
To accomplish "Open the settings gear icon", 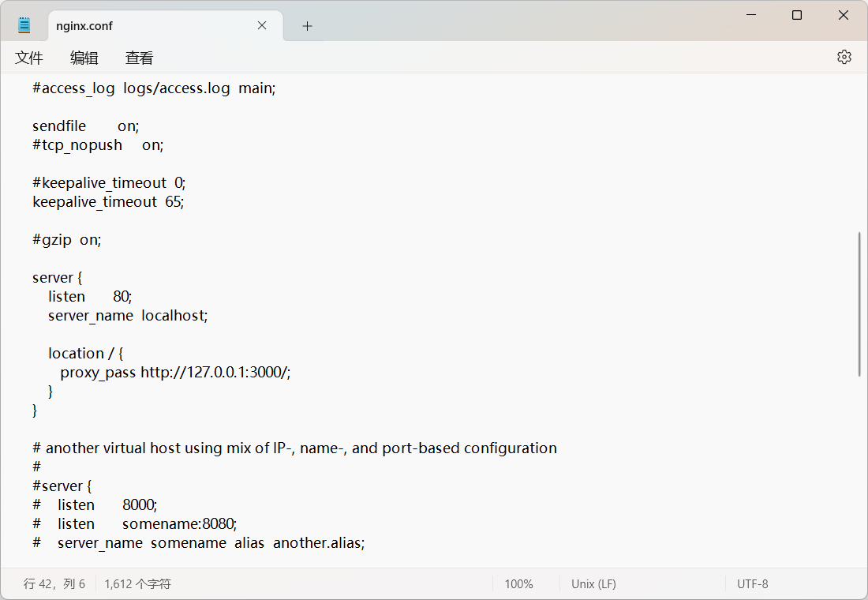I will pyautogui.click(x=844, y=57).
